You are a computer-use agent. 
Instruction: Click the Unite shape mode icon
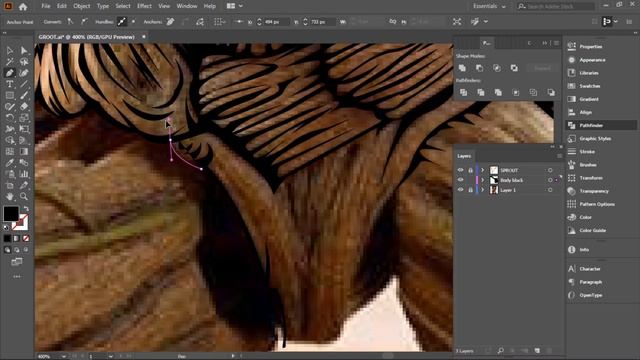coord(462,68)
